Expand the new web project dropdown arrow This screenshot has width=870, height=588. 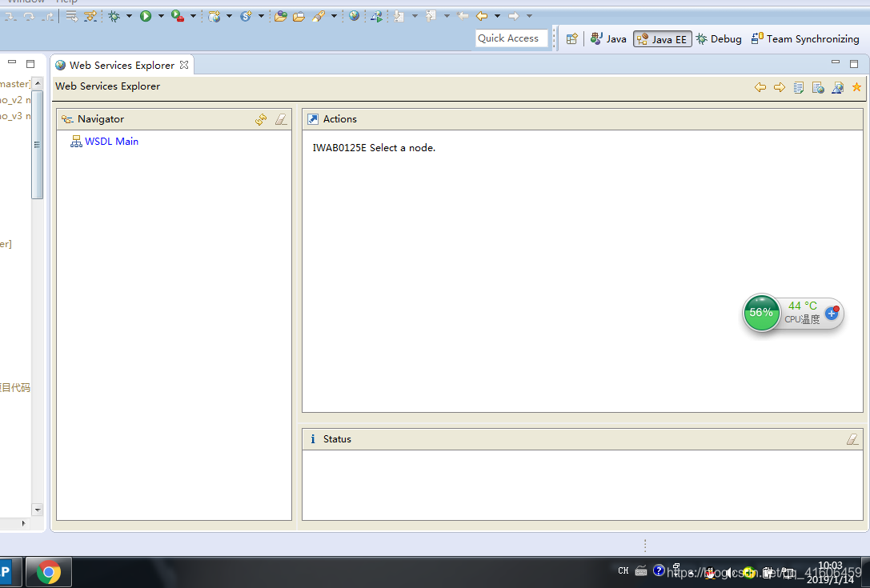point(229,16)
